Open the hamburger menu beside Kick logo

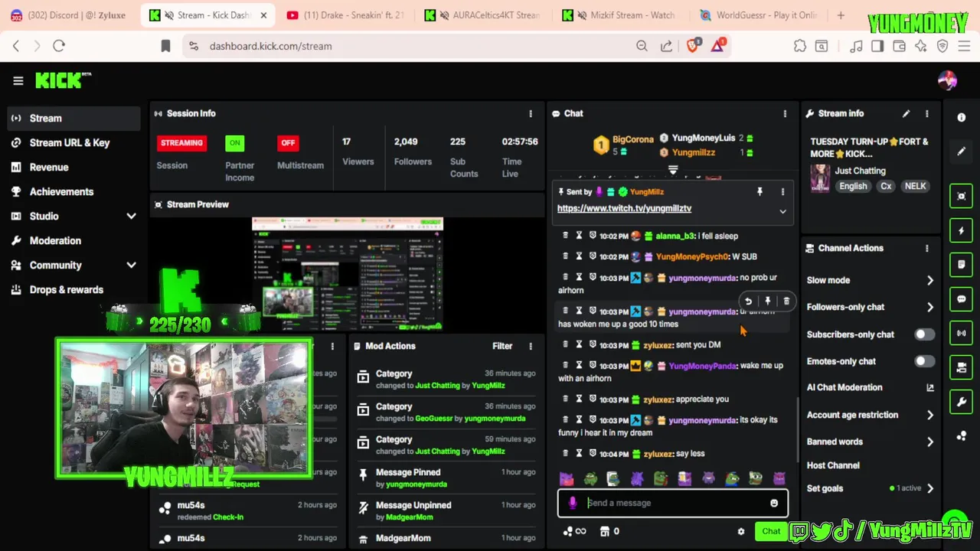(18, 80)
